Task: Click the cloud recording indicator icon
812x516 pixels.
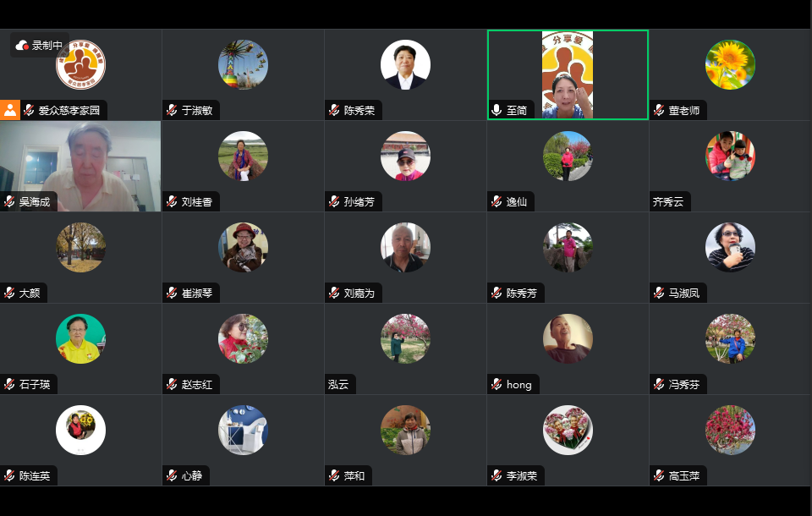Action: pos(22,46)
